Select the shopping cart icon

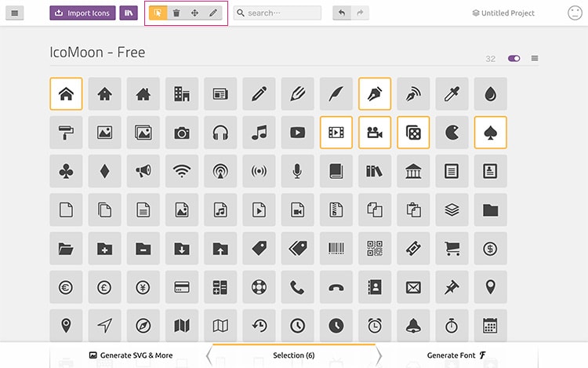(x=452, y=248)
